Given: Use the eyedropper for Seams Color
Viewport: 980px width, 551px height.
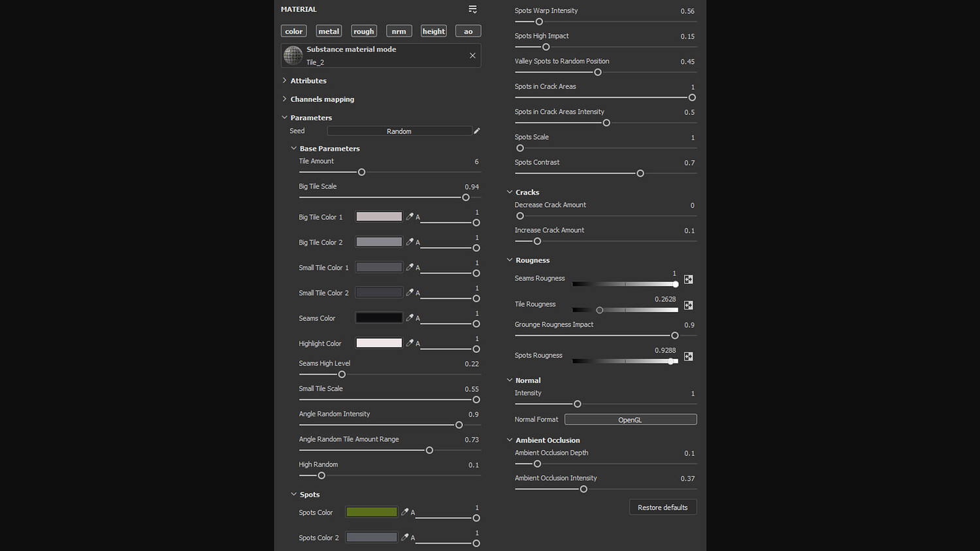Looking at the screenshot, I should 410,318.
